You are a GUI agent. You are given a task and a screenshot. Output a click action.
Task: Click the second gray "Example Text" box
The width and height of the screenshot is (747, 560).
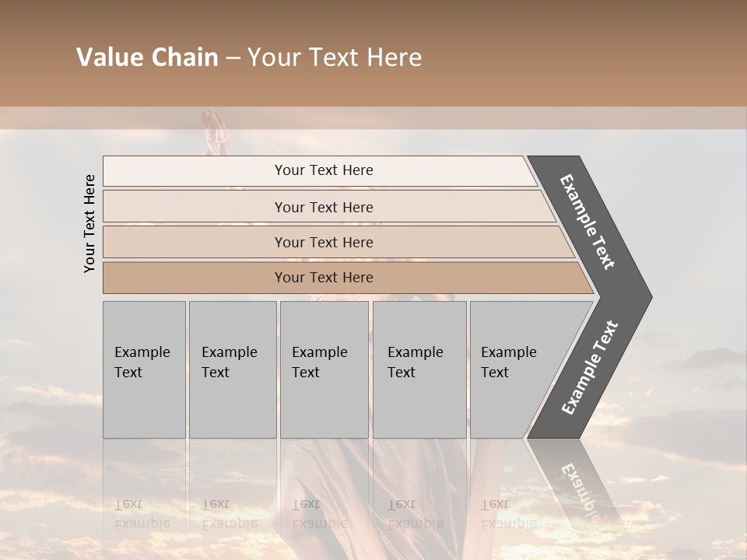232,369
